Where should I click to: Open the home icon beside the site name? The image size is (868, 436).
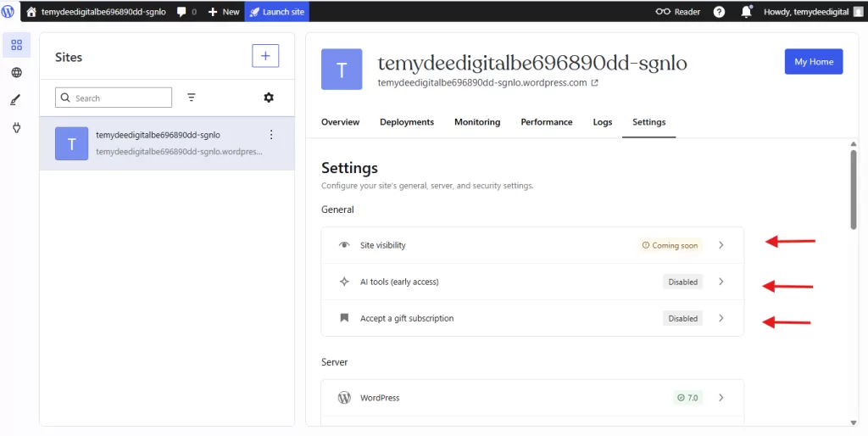31,12
